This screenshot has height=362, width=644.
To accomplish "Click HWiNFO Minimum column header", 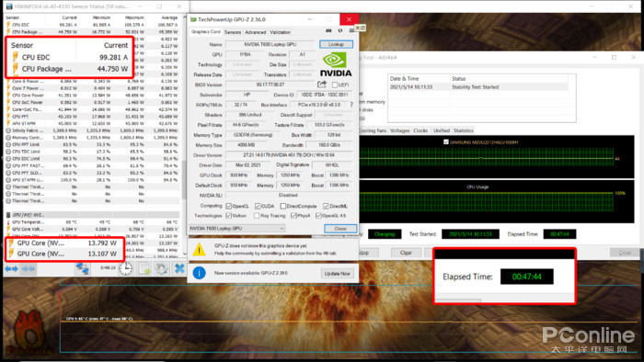I will click(101, 17).
